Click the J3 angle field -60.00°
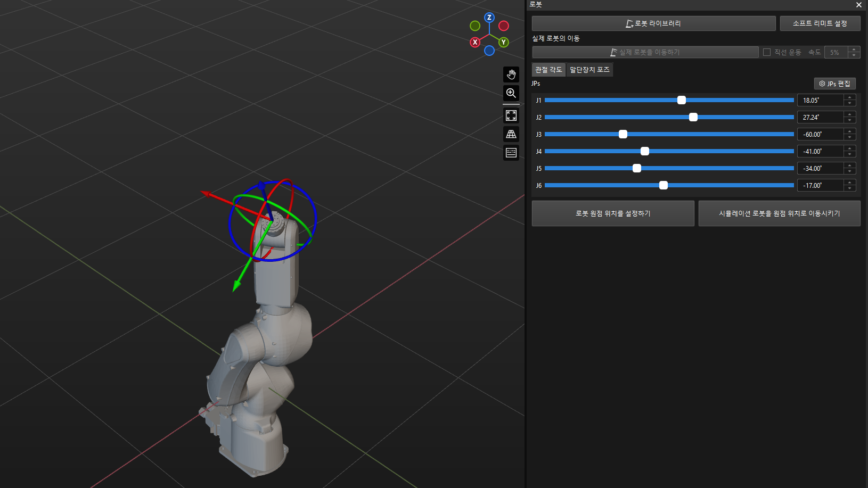 click(x=821, y=134)
